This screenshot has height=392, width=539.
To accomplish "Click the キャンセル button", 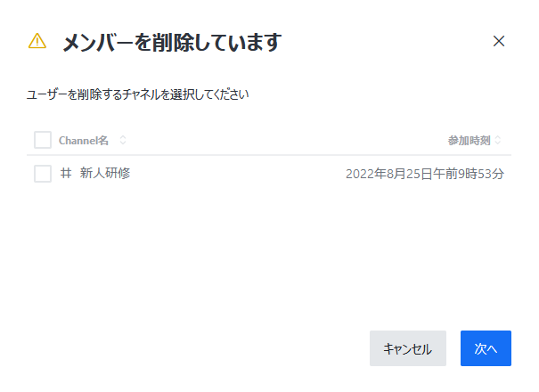I will [x=408, y=348].
